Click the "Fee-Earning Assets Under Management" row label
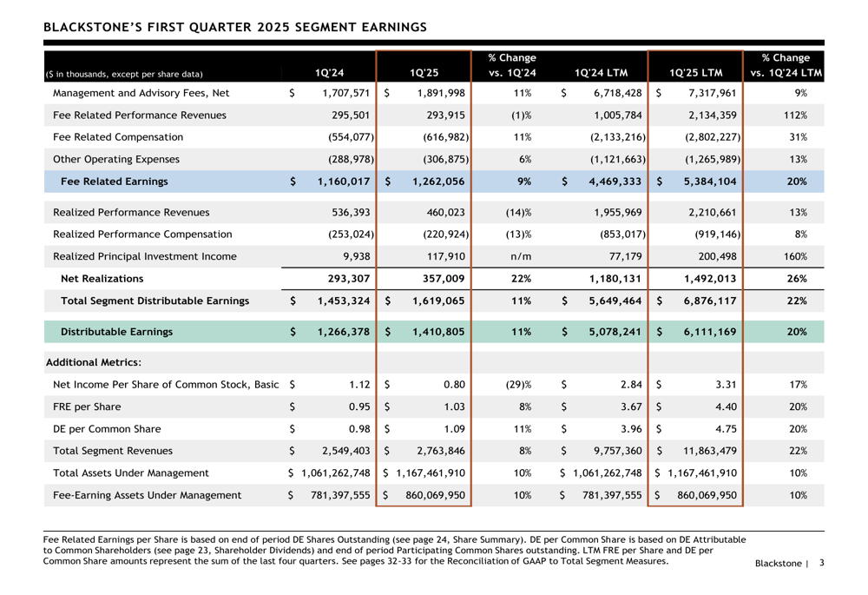 click(148, 495)
